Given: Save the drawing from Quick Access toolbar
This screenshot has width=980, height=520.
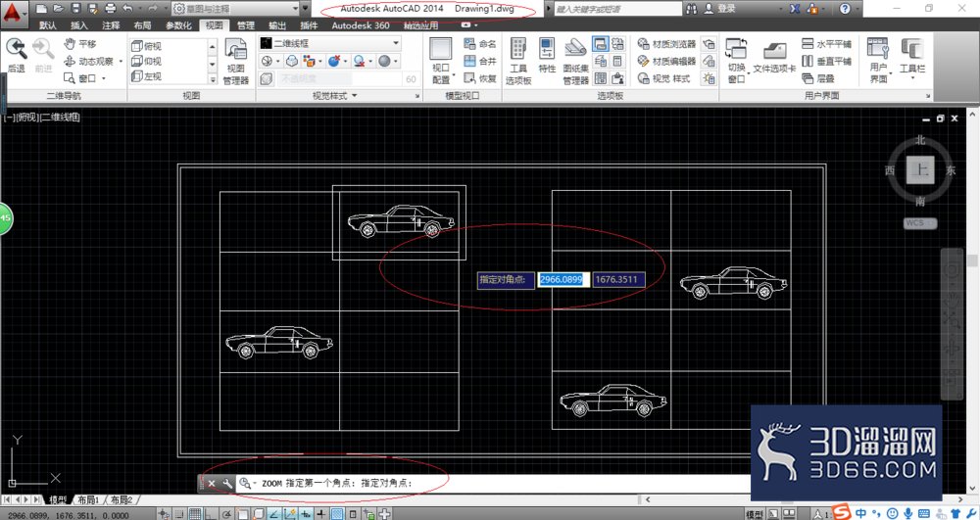Looking at the screenshot, I should pos(75,9).
